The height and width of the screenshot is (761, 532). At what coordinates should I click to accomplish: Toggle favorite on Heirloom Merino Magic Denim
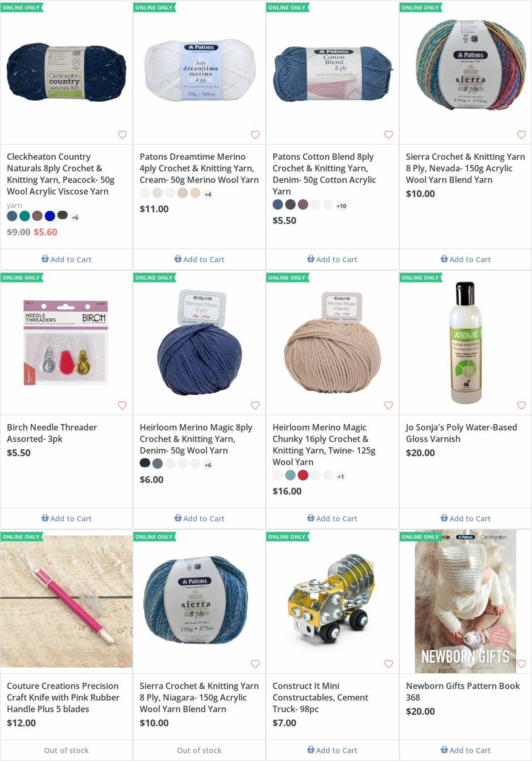[x=255, y=405]
